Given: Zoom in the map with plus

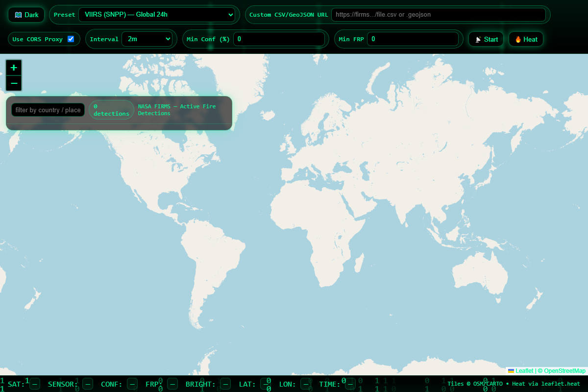Looking at the screenshot, I should click(x=14, y=68).
